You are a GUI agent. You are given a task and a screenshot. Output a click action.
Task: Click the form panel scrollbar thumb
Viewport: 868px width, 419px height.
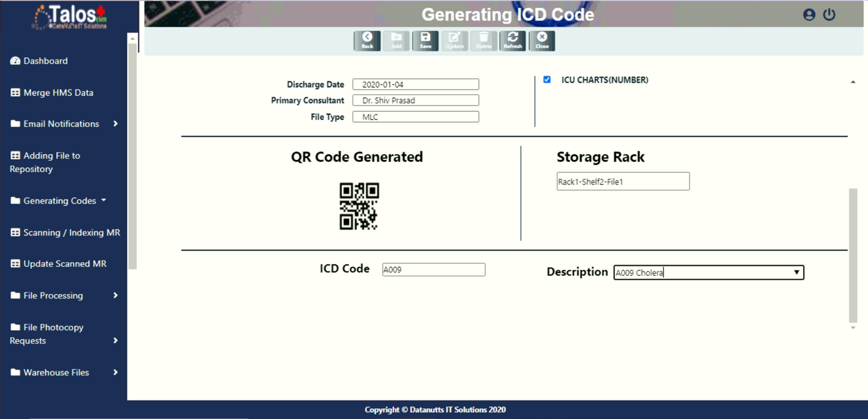tap(853, 255)
